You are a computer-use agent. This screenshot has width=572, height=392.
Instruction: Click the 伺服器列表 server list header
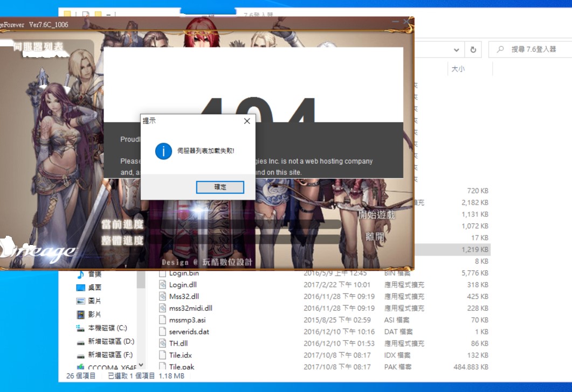(x=38, y=47)
